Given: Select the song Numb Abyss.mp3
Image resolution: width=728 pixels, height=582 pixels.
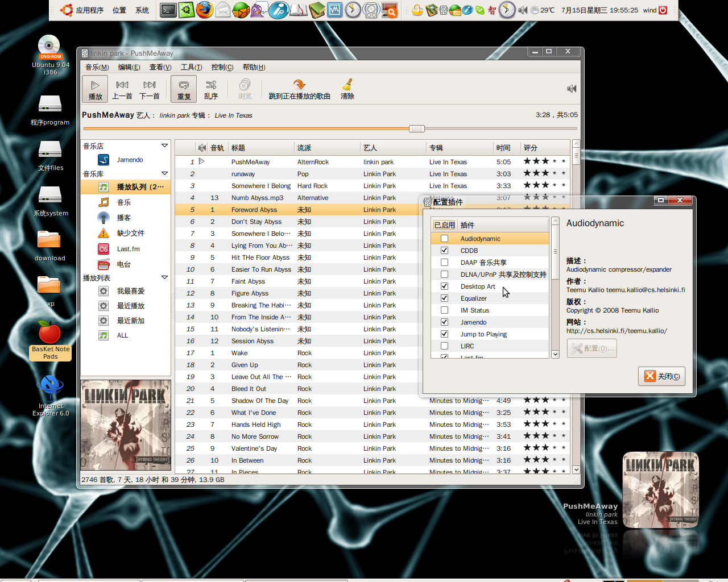Looking at the screenshot, I should point(372,198).
